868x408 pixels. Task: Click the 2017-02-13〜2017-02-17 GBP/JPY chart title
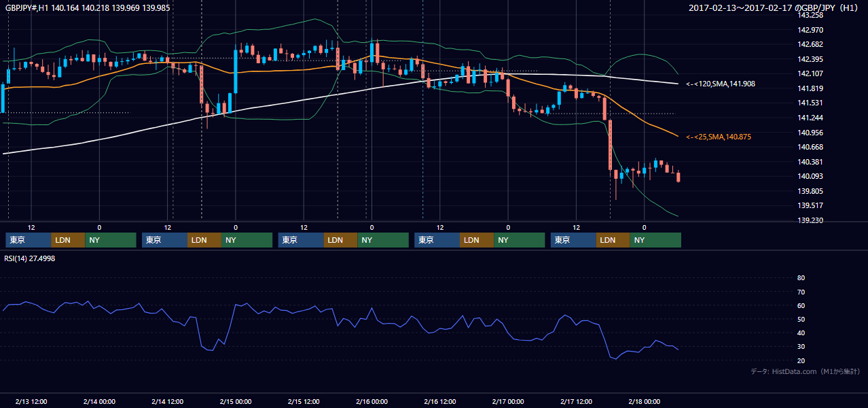775,7
